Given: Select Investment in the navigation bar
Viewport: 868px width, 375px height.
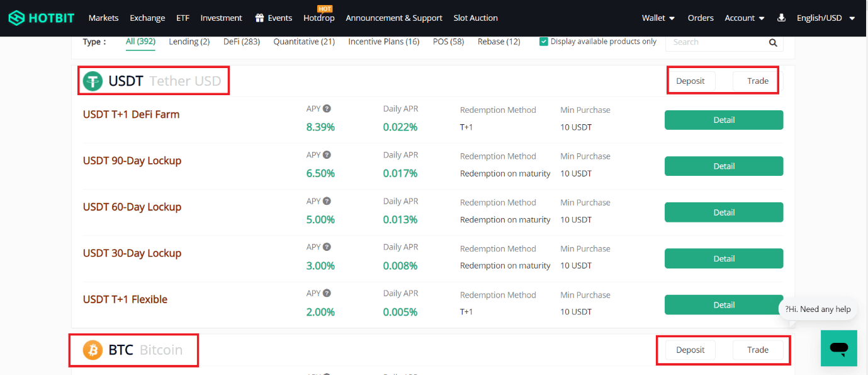Looking at the screenshot, I should pos(221,18).
